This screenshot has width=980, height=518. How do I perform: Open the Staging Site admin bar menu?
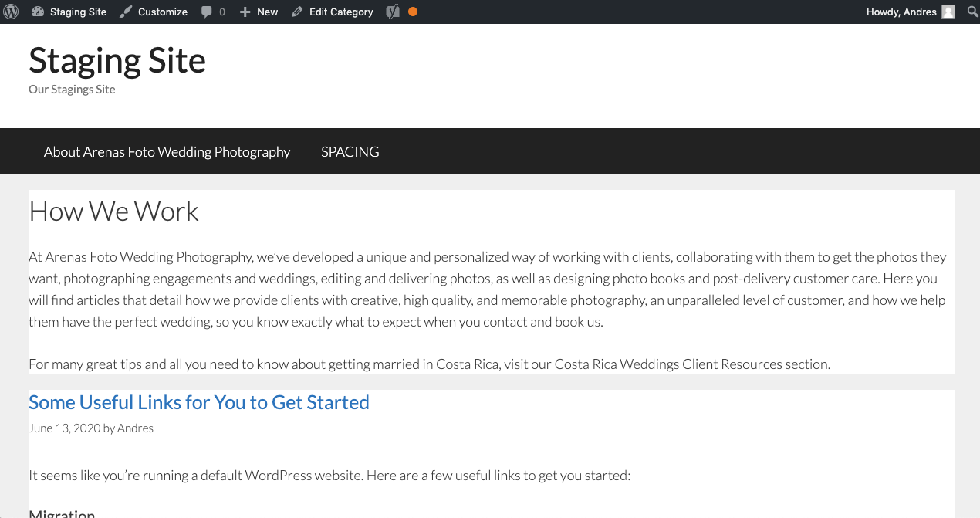tap(69, 12)
